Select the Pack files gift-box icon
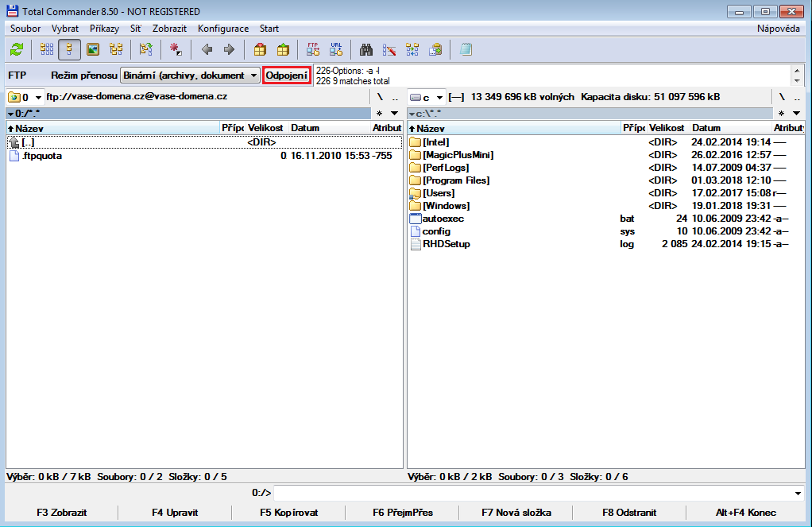 pyautogui.click(x=260, y=50)
